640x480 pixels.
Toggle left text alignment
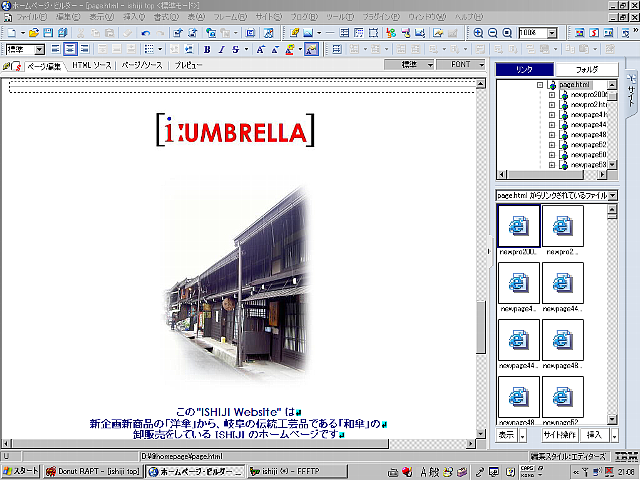click(x=56, y=49)
